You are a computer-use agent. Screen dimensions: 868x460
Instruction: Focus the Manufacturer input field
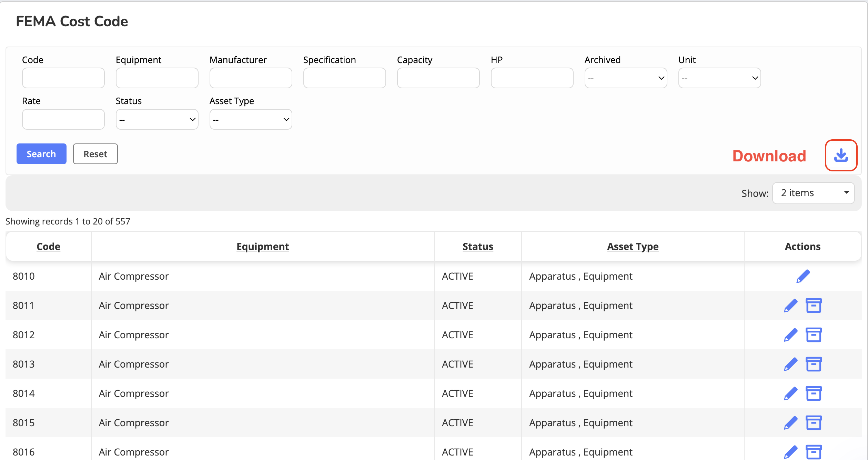pos(251,78)
